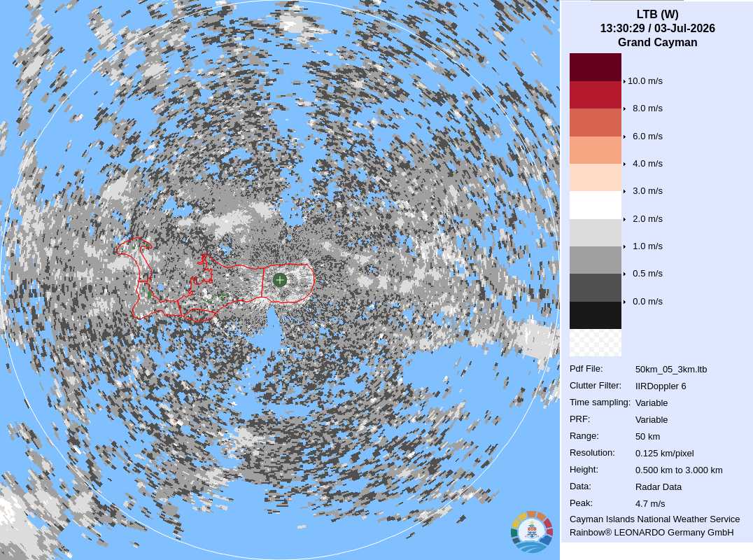This screenshot has height=560, width=753.
Task: Click the Cayman Islands Weather Service logo
Action: click(532, 532)
